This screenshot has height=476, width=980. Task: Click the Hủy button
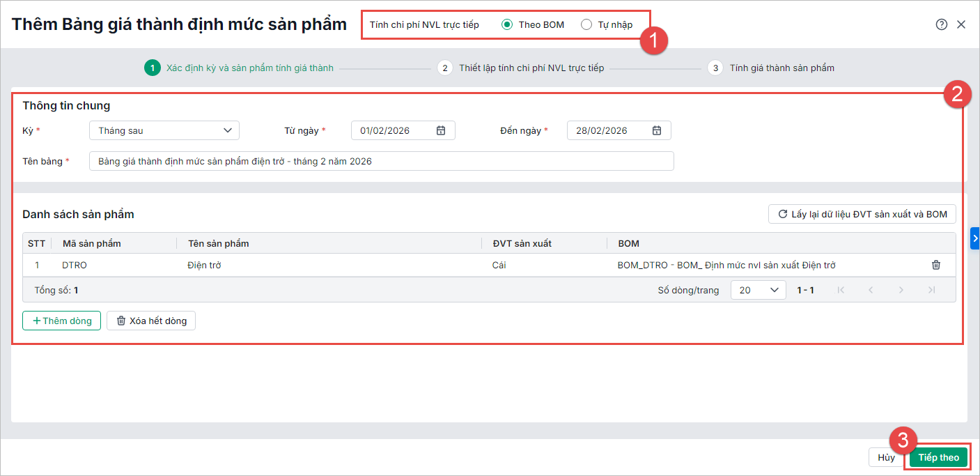click(886, 457)
